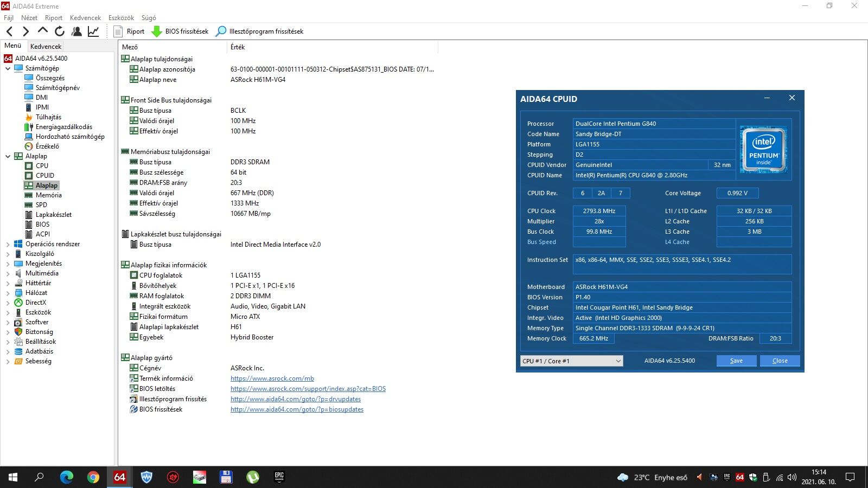868x488 pixels.
Task: Open the graph chart toolbar icon
Action: (x=93, y=31)
